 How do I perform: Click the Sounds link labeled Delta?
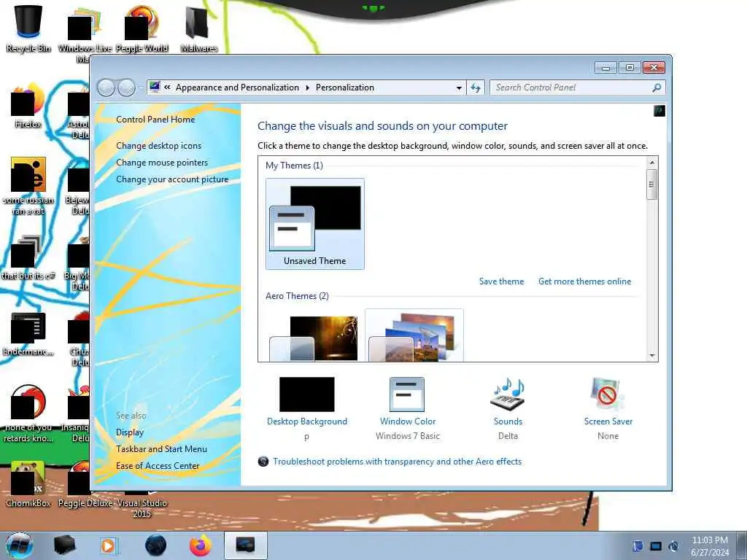pyautogui.click(x=508, y=421)
